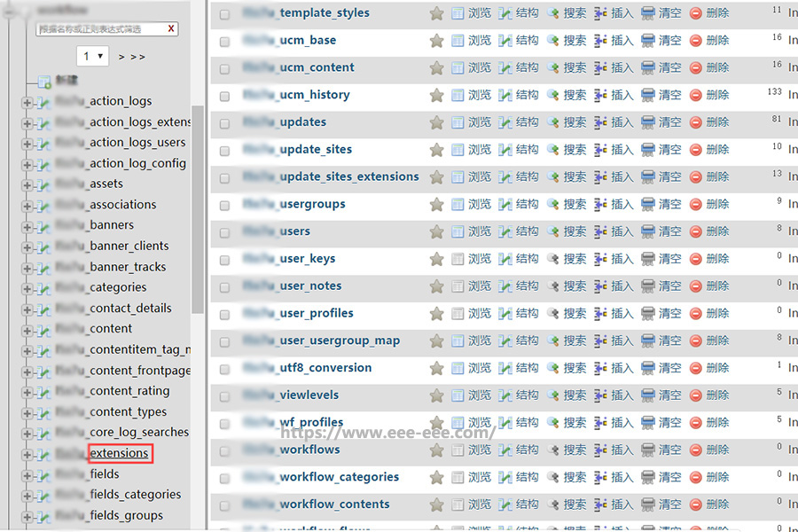This screenshot has width=798, height=532.
Task: Expand the fields_groups tree node
Action: 27,516
